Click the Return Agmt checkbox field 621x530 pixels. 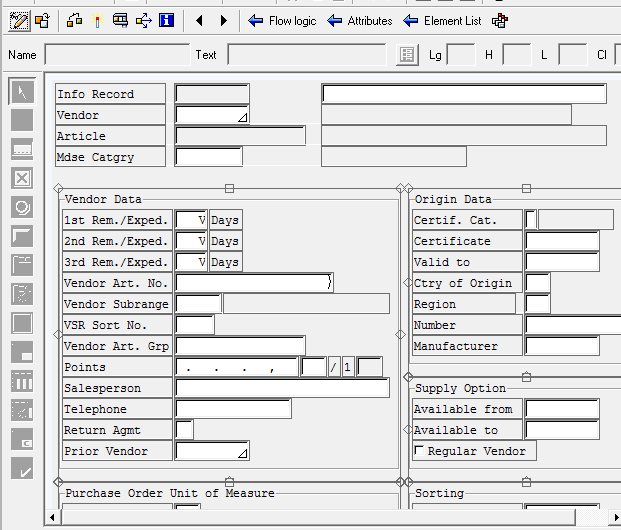pos(184,430)
